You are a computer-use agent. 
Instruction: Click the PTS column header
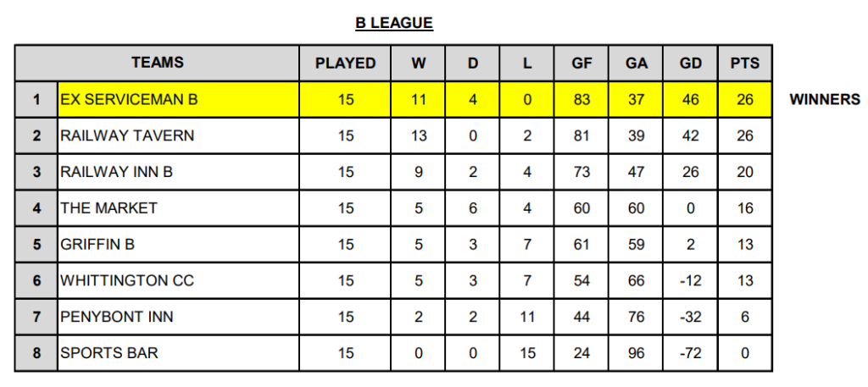pyautogui.click(x=745, y=63)
